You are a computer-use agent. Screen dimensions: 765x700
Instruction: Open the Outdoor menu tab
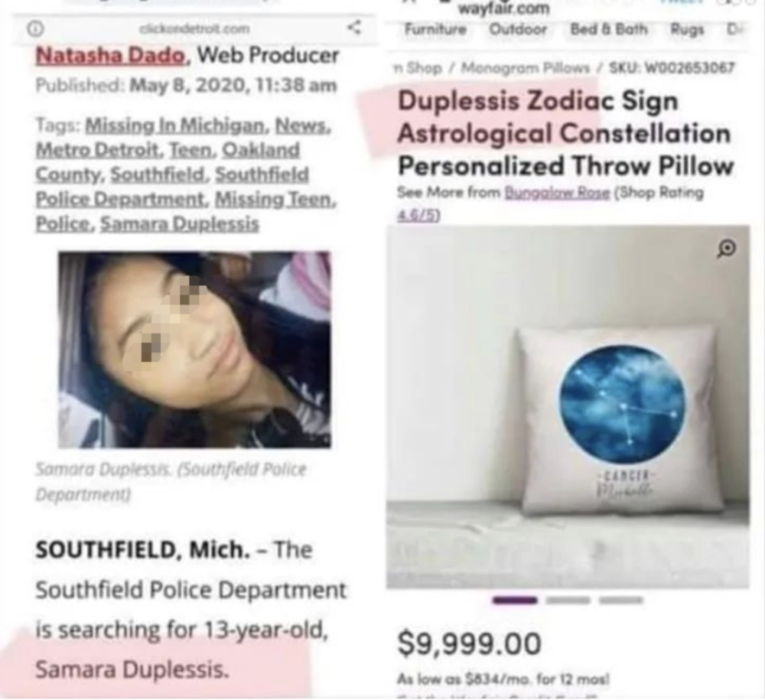coord(518,29)
